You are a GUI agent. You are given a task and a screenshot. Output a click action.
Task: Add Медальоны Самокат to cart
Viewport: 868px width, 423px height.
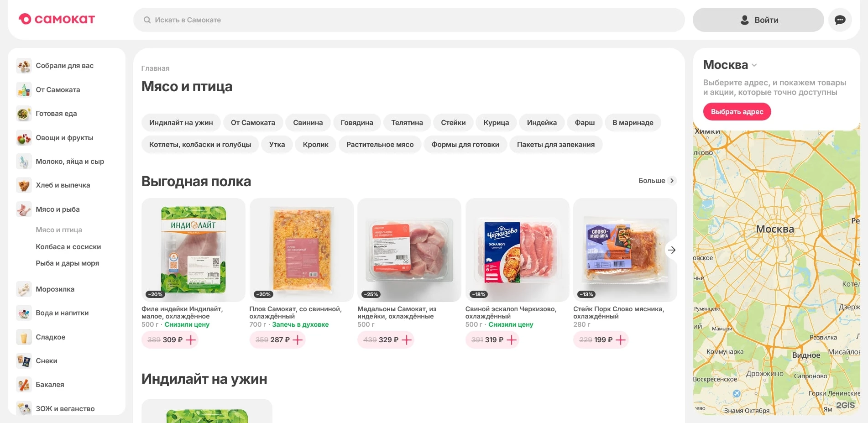(x=407, y=340)
